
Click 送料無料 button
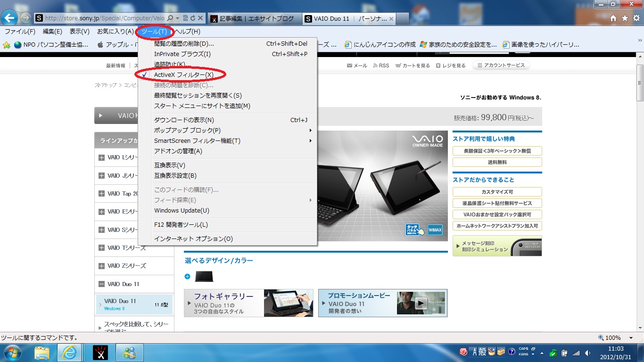tap(497, 162)
